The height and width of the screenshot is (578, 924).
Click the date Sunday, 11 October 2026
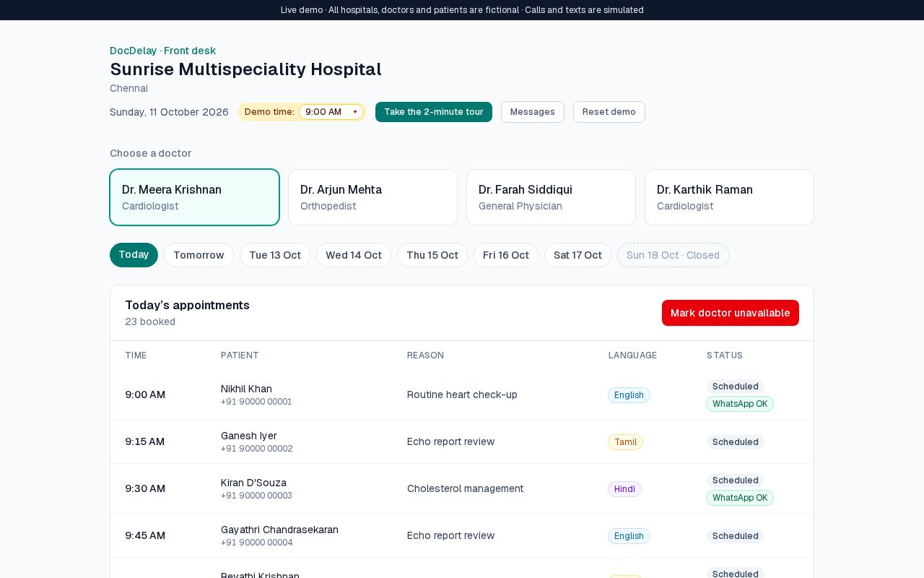point(169,112)
